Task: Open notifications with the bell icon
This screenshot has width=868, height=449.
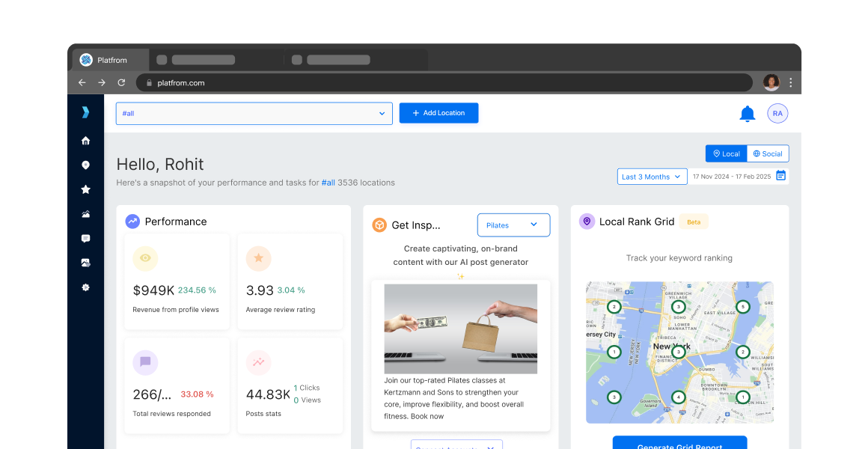Action: point(748,114)
